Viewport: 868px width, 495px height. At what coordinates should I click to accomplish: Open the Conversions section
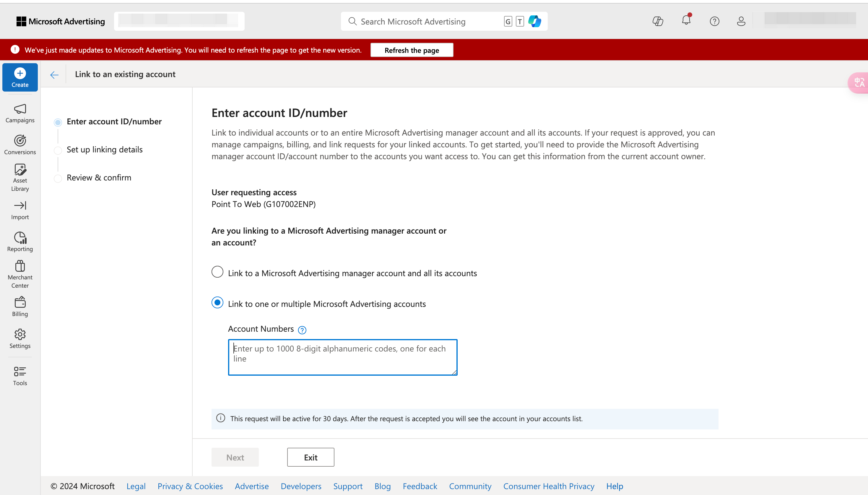coord(20,145)
